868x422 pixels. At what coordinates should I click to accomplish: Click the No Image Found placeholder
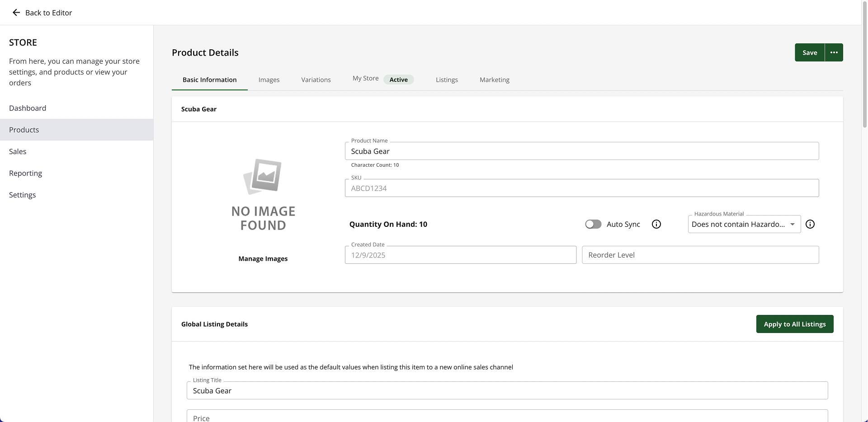coord(263,195)
